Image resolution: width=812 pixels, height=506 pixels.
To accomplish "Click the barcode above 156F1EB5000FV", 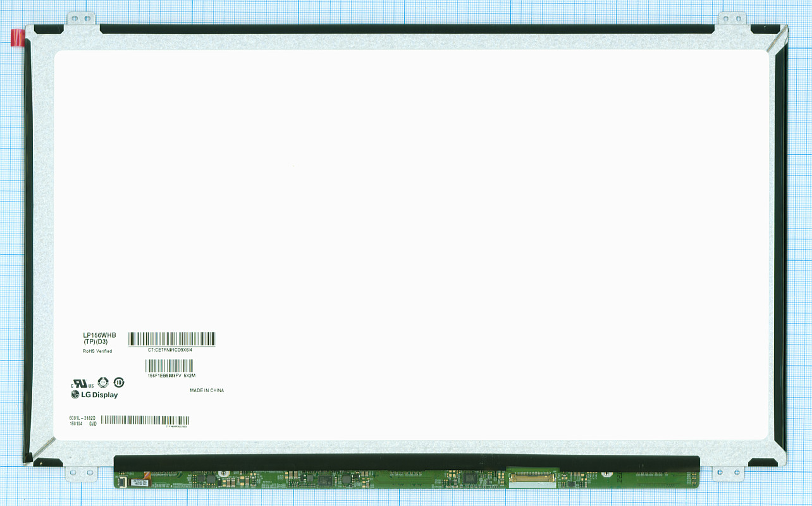I will point(169,366).
